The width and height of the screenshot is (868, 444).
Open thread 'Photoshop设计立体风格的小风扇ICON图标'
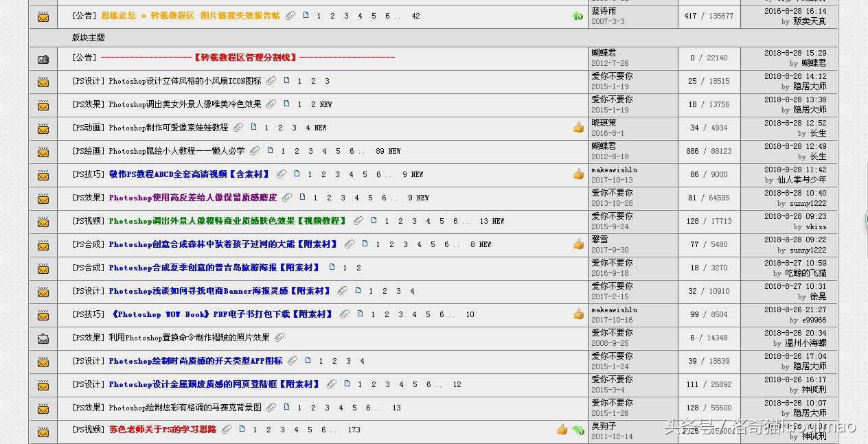[x=185, y=81]
